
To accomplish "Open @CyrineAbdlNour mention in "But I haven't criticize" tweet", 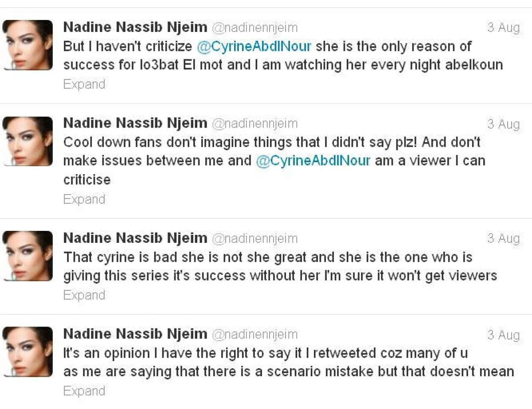I will [254, 47].
